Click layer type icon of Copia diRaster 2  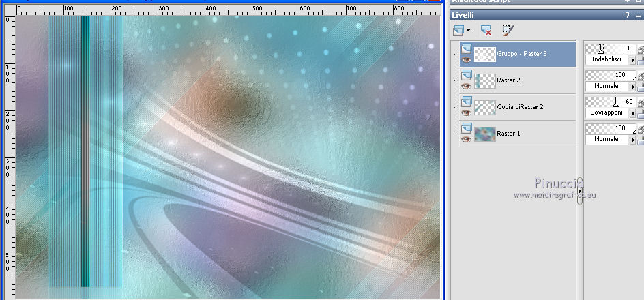click(466, 102)
